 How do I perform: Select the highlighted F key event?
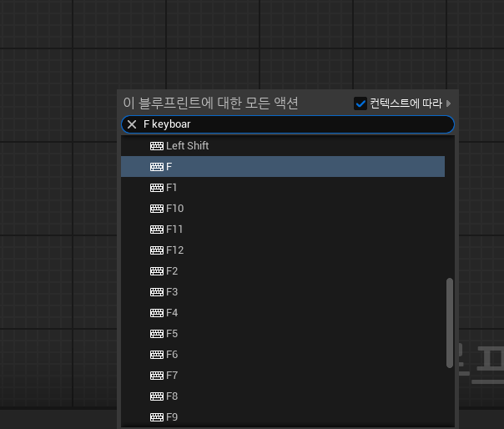click(283, 167)
